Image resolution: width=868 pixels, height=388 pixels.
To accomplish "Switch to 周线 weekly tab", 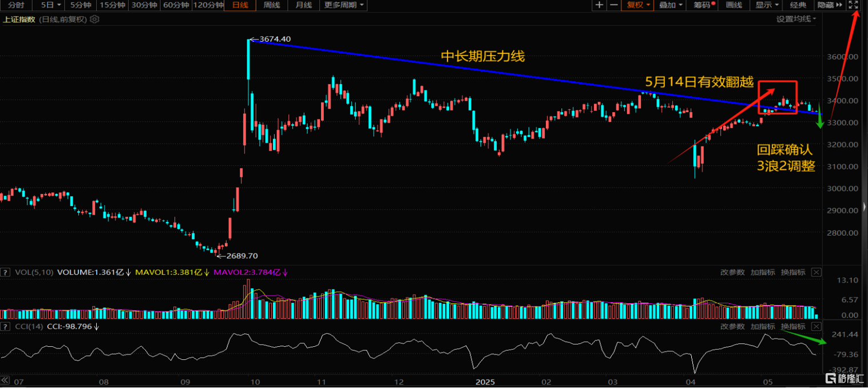I will (271, 5).
